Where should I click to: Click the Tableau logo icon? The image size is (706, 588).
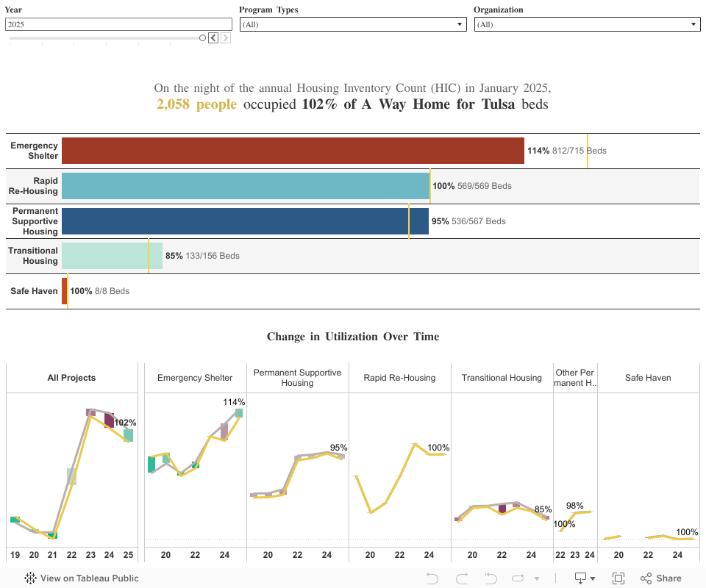point(30,578)
